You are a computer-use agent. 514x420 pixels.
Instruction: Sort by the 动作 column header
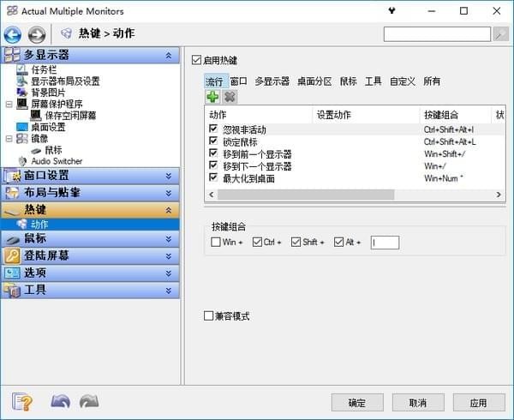coord(259,115)
